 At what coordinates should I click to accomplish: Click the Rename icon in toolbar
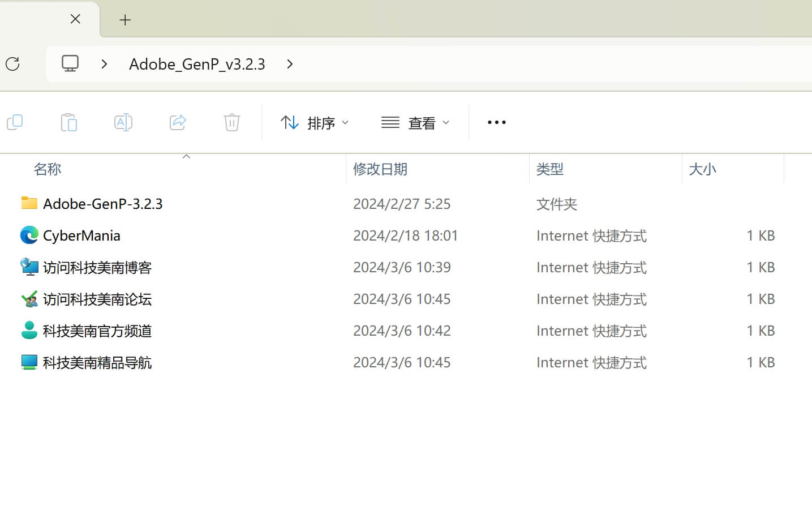(123, 122)
